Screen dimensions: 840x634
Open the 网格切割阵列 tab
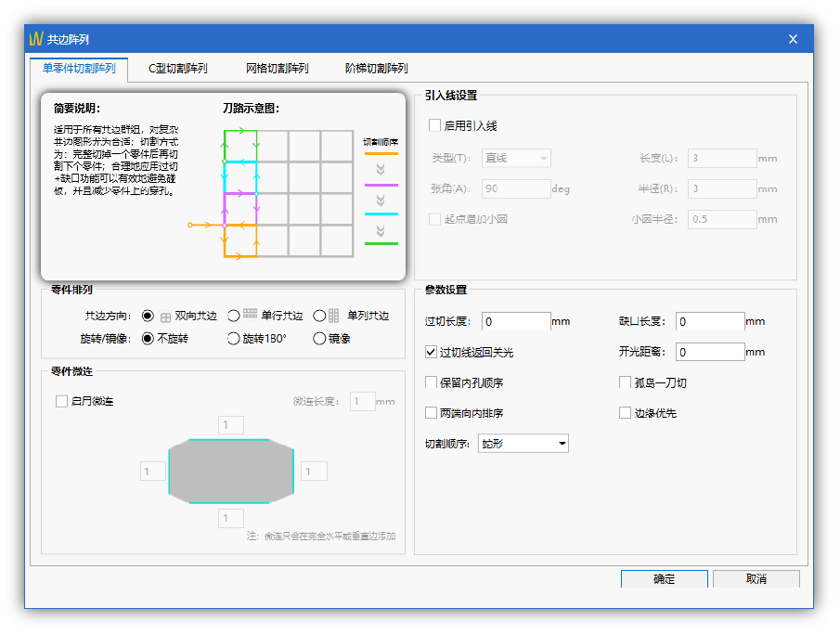pyautogui.click(x=277, y=69)
